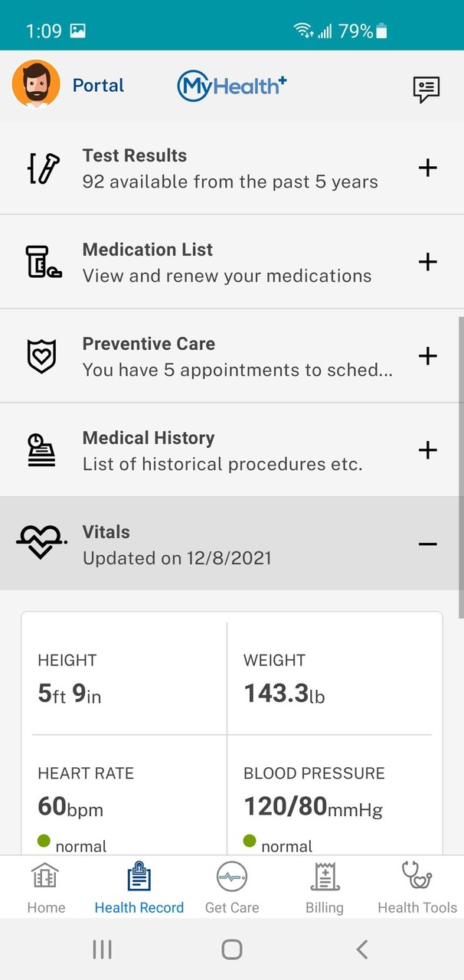Tap the Medical History icon
The height and width of the screenshot is (980, 464).
[x=42, y=450]
